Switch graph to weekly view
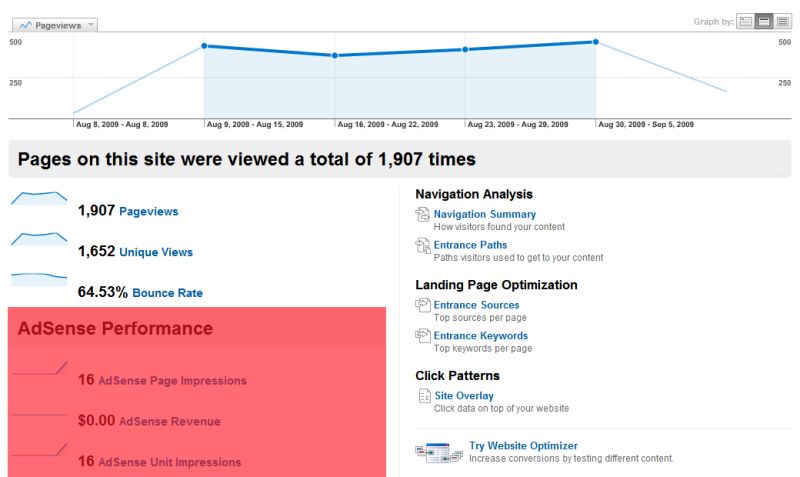The height and width of the screenshot is (477, 800). point(764,22)
